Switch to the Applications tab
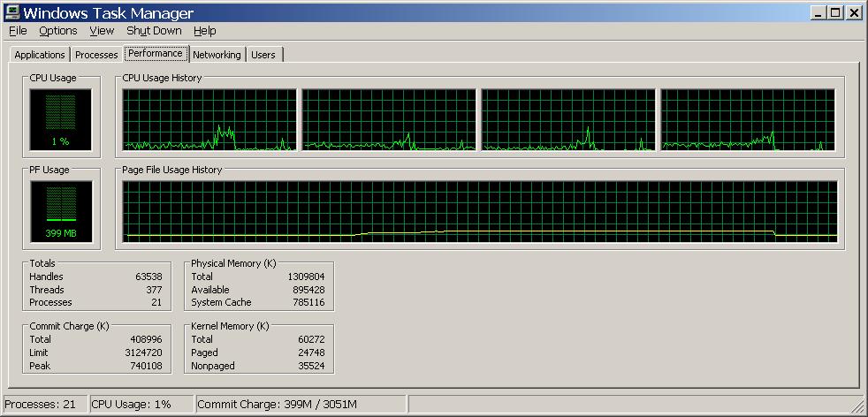This screenshot has width=868, height=417. coord(40,55)
